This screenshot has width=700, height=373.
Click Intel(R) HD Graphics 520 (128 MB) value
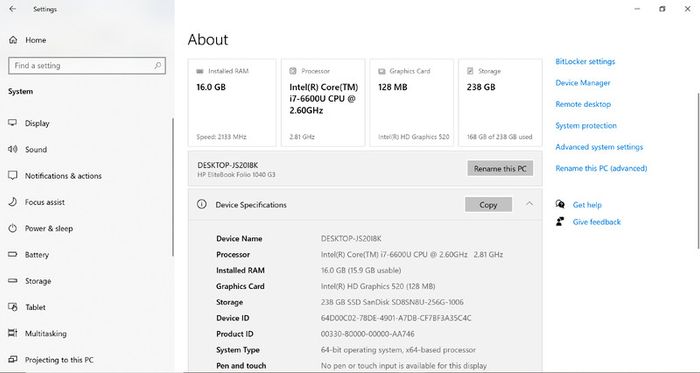[x=378, y=286]
